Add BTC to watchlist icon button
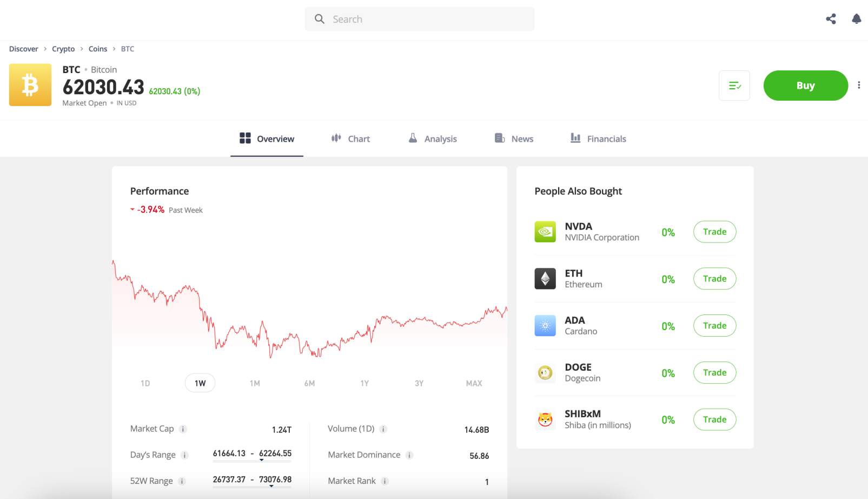868x499 pixels. pos(734,86)
